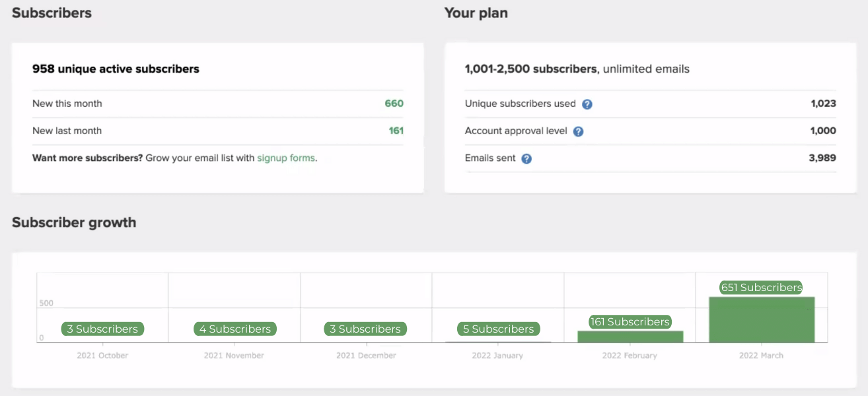Image resolution: width=868 pixels, height=396 pixels.
Task: Click the 3 Subscribers badge for October
Action: (102, 329)
